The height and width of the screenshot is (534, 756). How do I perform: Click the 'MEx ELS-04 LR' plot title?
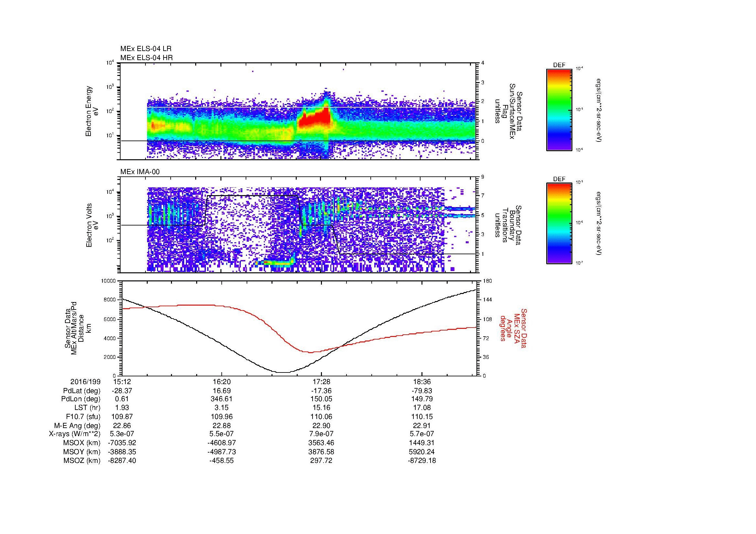[x=146, y=49]
